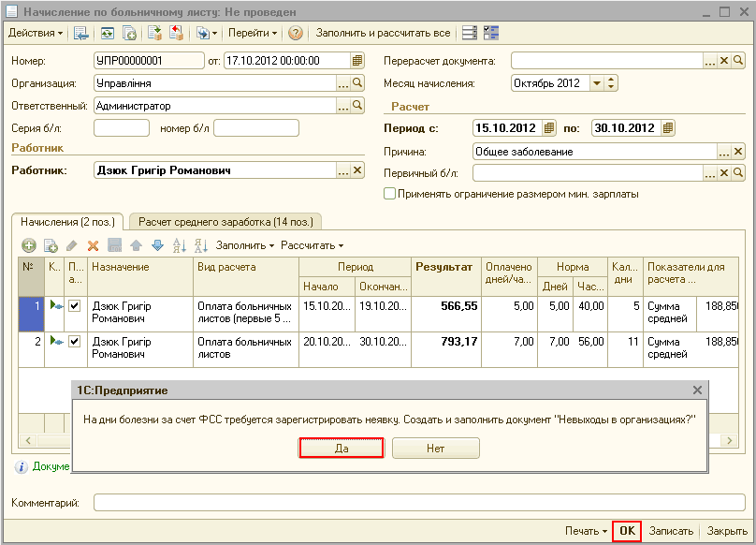The image size is (756, 545).
Task: Click magnifier icon in Ответственный field
Action: tap(357, 105)
